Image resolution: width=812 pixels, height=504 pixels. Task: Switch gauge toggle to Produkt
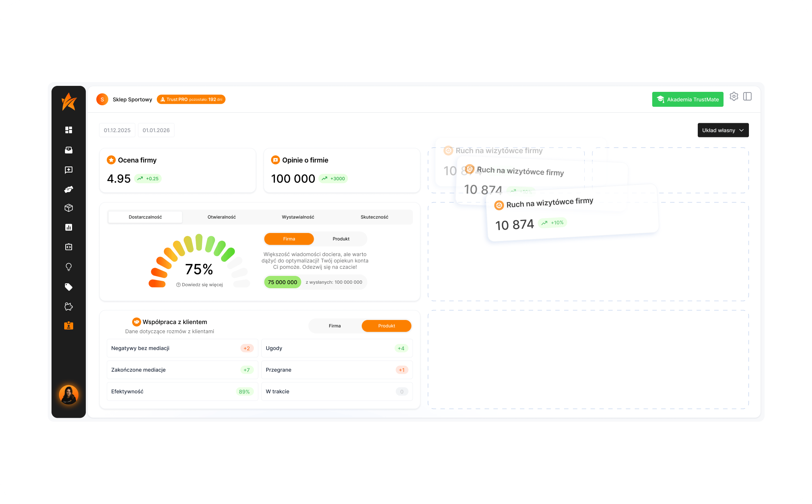pos(341,239)
